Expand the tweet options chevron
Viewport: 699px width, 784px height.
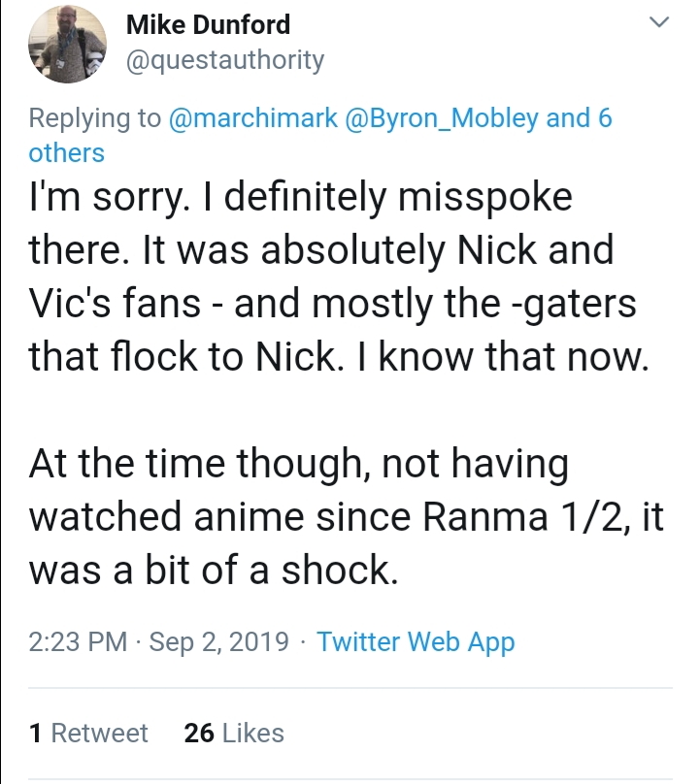coord(658,21)
